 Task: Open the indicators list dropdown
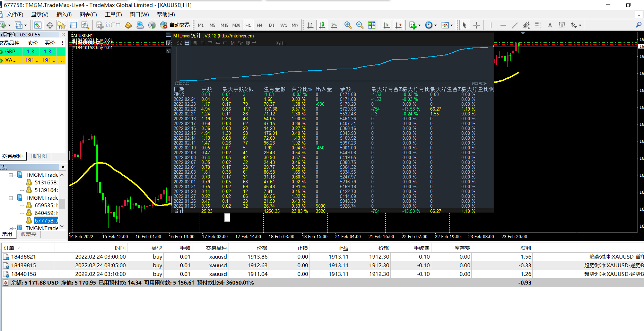click(x=415, y=25)
